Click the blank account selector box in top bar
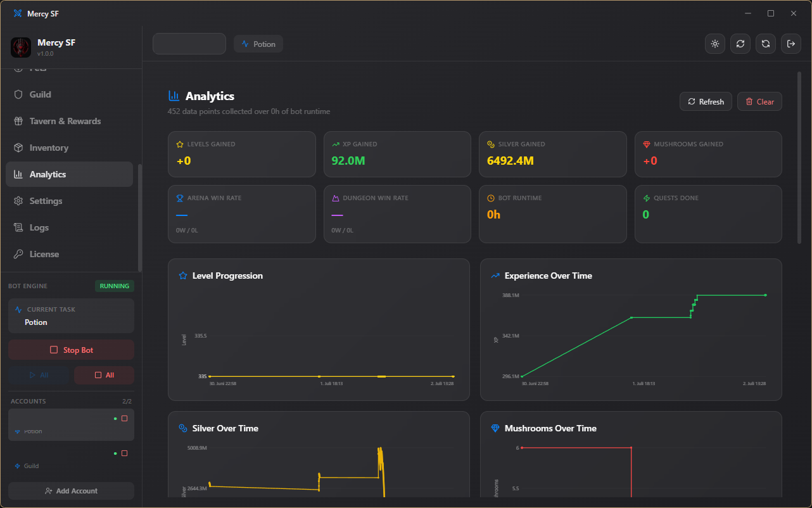The height and width of the screenshot is (508, 812). tap(189, 44)
